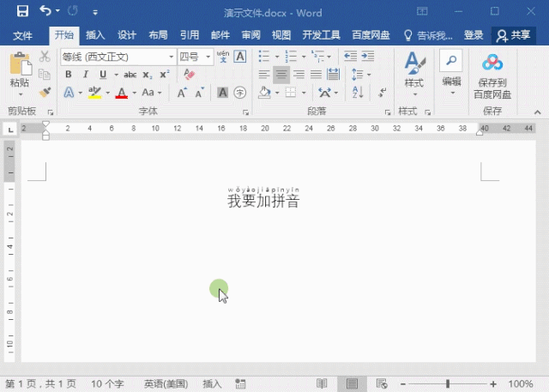Click the Enclose Characters circle icon
Viewport: 549px width, 392px height.
click(x=240, y=93)
